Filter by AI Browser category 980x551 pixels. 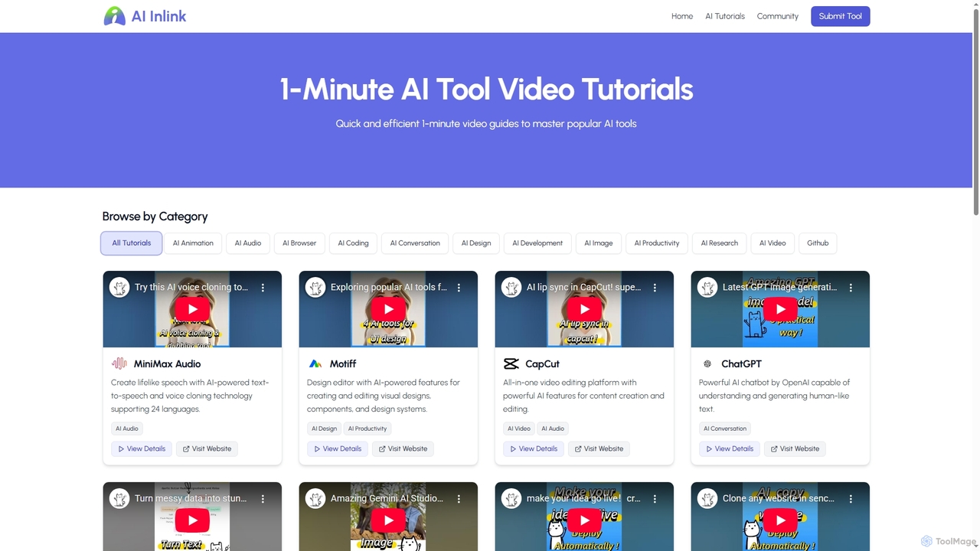(x=299, y=243)
